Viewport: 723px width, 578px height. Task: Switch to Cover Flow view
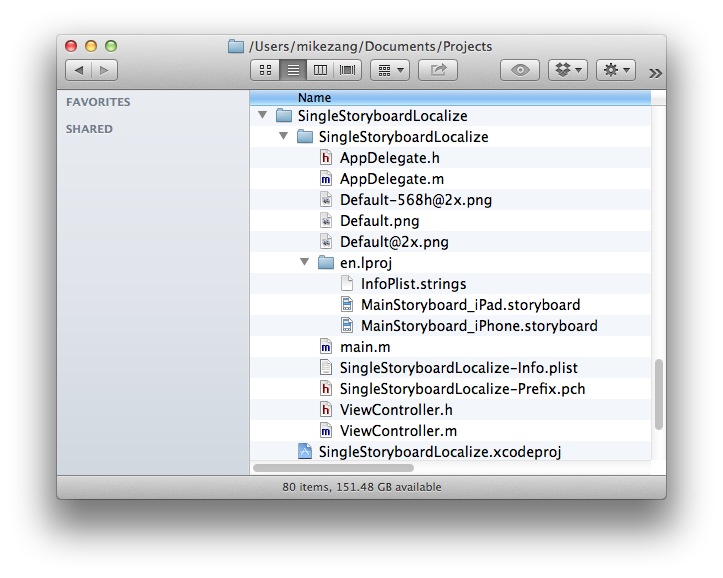(x=347, y=70)
